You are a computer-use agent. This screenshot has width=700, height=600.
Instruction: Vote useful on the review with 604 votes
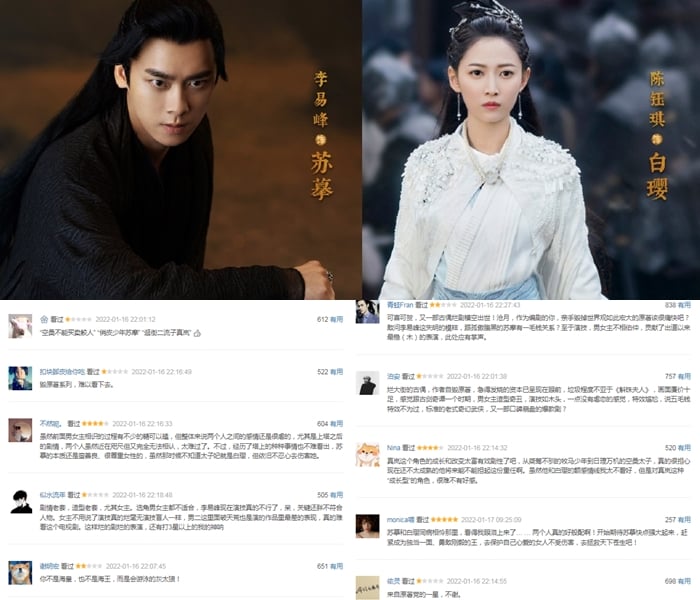click(x=336, y=423)
